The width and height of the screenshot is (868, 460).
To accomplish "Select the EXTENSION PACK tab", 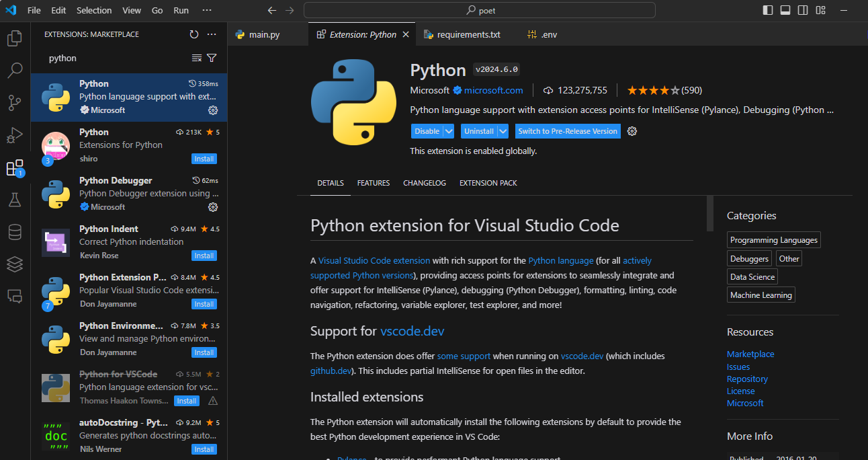I will pyautogui.click(x=488, y=183).
